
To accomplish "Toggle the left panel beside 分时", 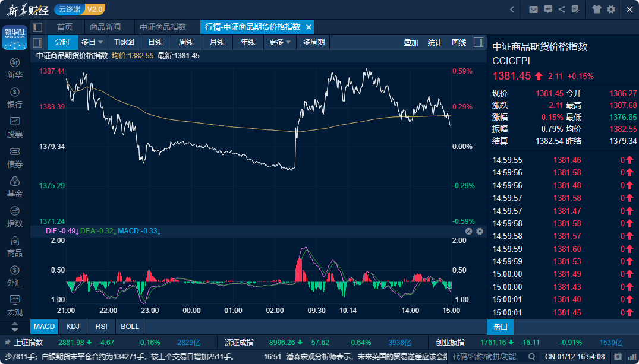I will (x=37, y=42).
